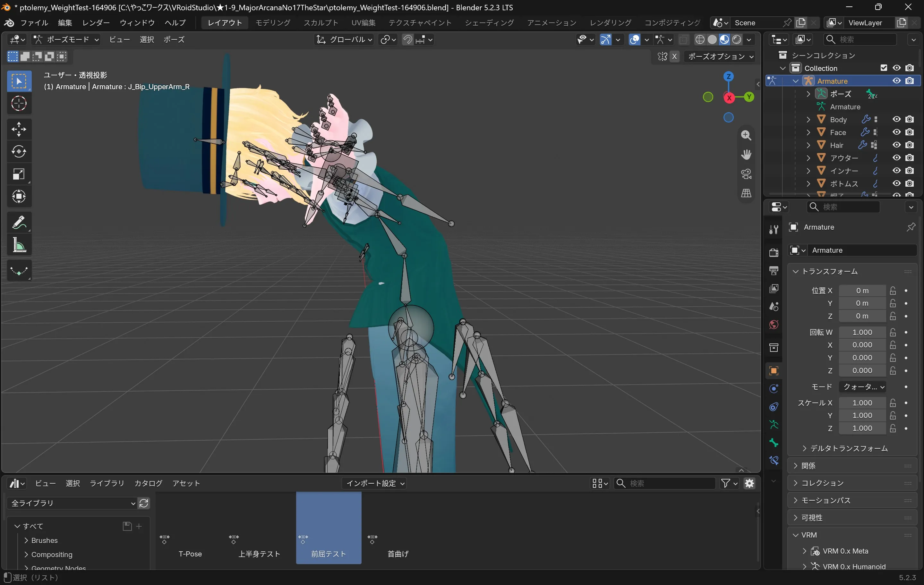This screenshot has width=924, height=585.
Task: Open the Pose Mode dropdown
Action: (x=66, y=39)
